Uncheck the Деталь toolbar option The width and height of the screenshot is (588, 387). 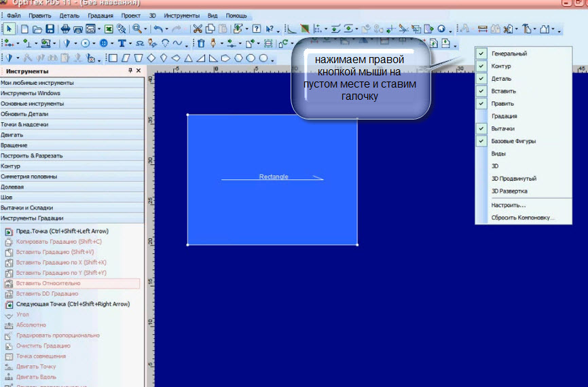click(523, 78)
